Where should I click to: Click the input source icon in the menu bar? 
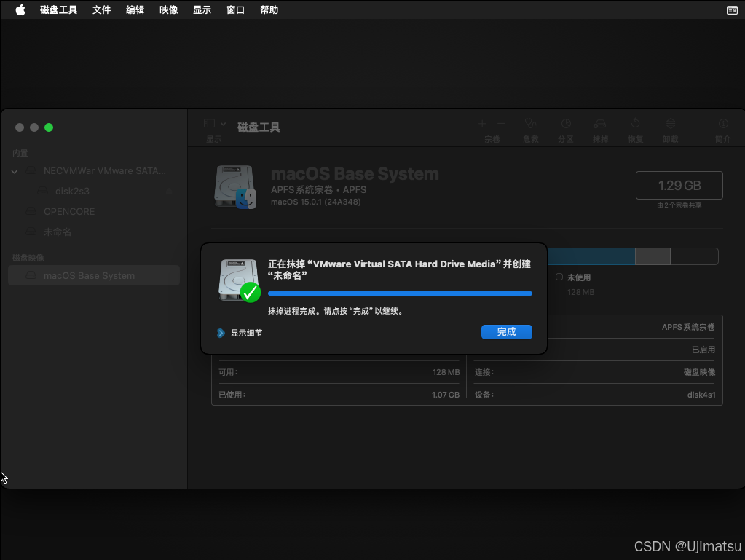point(732,10)
